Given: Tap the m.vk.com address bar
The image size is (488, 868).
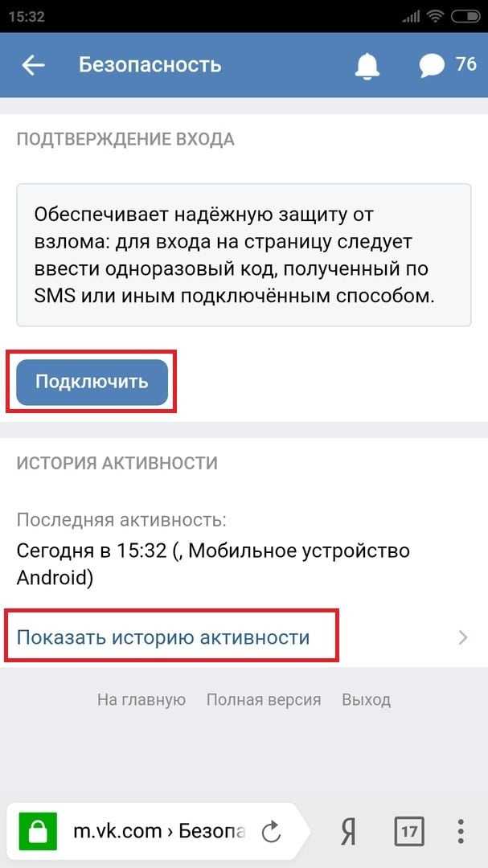Looking at the screenshot, I should coord(159,831).
